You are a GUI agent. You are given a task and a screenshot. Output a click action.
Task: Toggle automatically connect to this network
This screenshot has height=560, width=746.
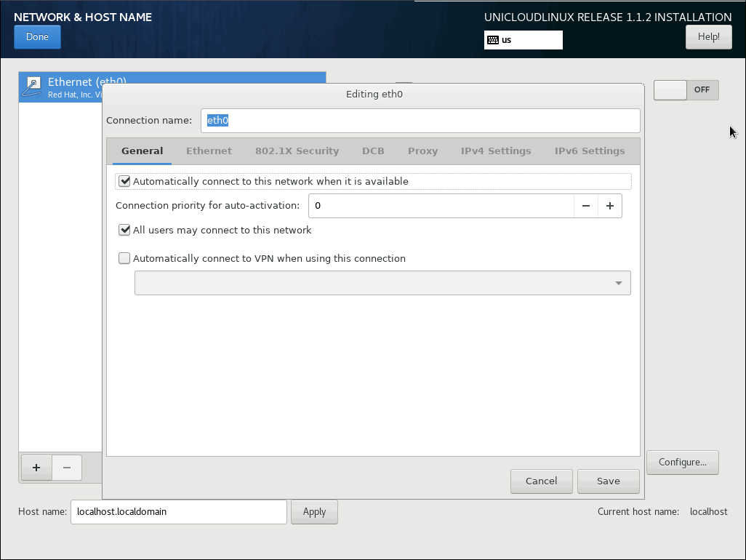[124, 181]
